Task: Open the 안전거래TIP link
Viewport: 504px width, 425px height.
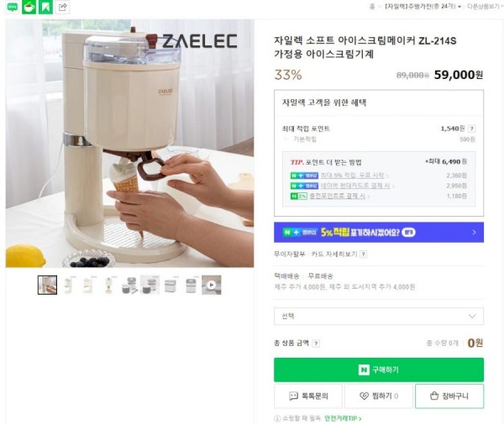Action: coord(343,418)
